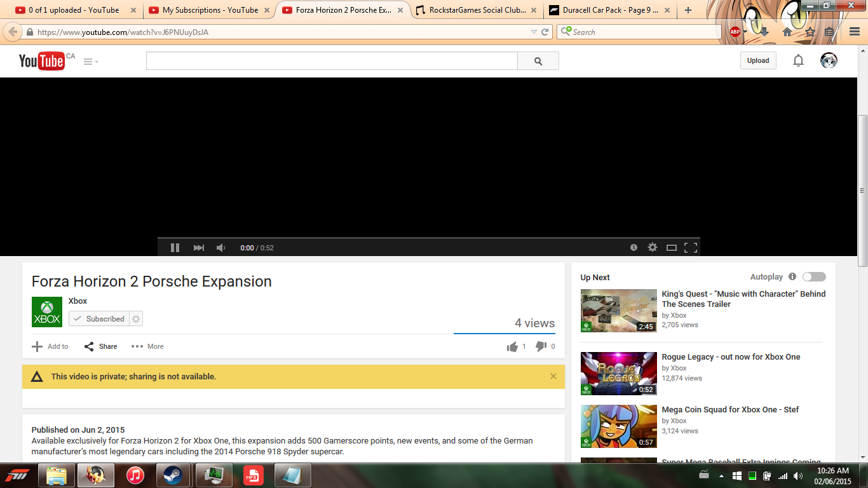This screenshot has width=868, height=488.
Task: Open notifications bell icon
Action: tap(798, 60)
